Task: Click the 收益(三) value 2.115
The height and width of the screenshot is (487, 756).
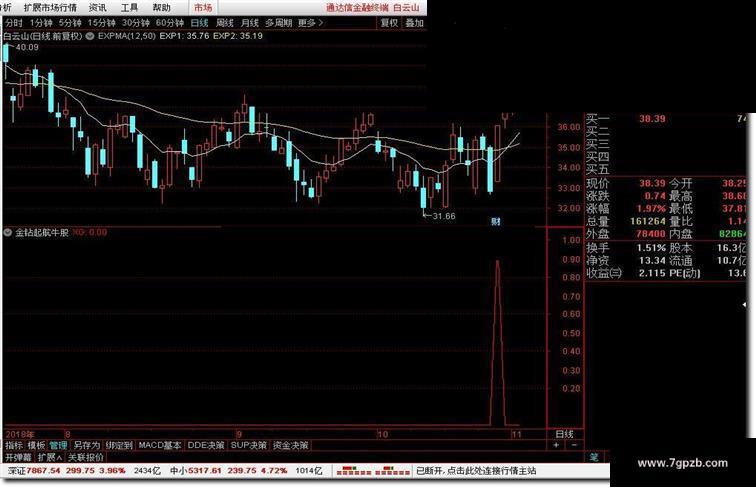Action: (652, 273)
